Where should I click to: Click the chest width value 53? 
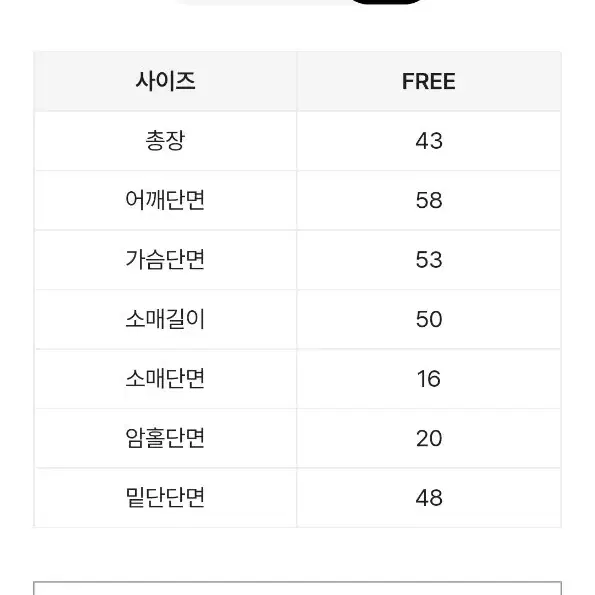click(429, 260)
